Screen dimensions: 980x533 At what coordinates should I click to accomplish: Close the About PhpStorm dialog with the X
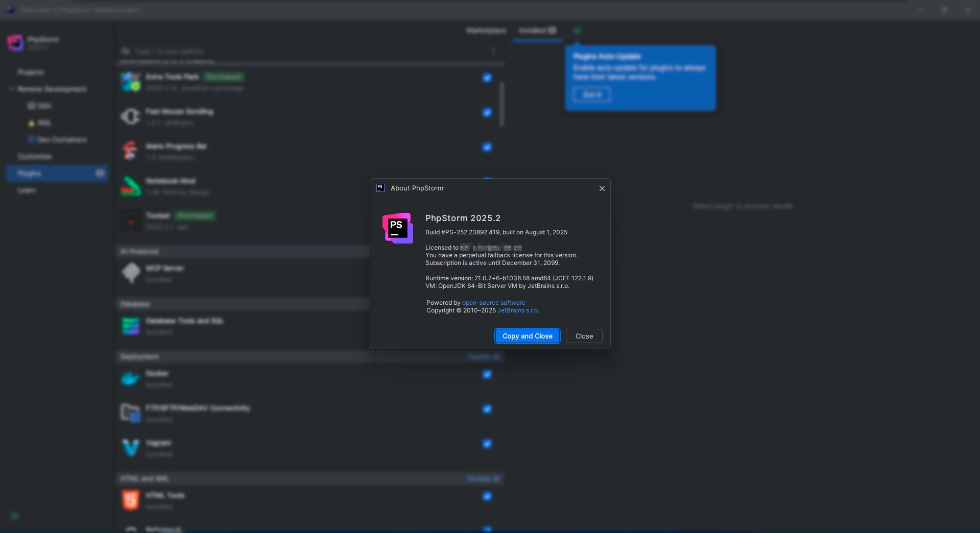coord(602,188)
